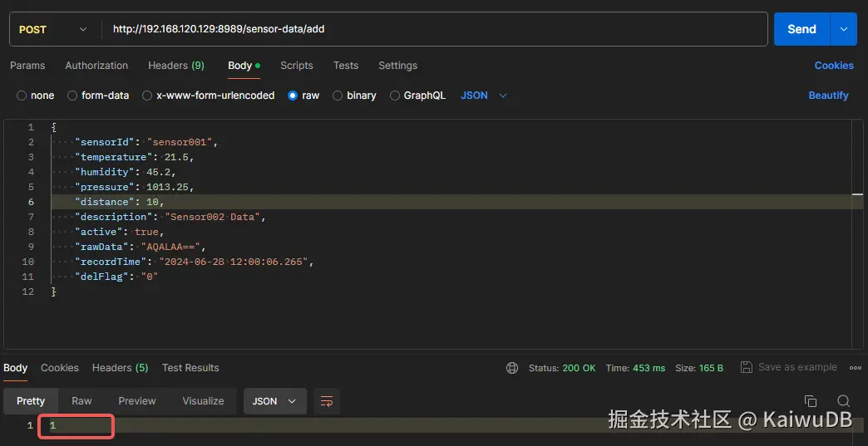Click the "distance": 10 line
The width and height of the screenshot is (868, 446).
tap(120, 202)
